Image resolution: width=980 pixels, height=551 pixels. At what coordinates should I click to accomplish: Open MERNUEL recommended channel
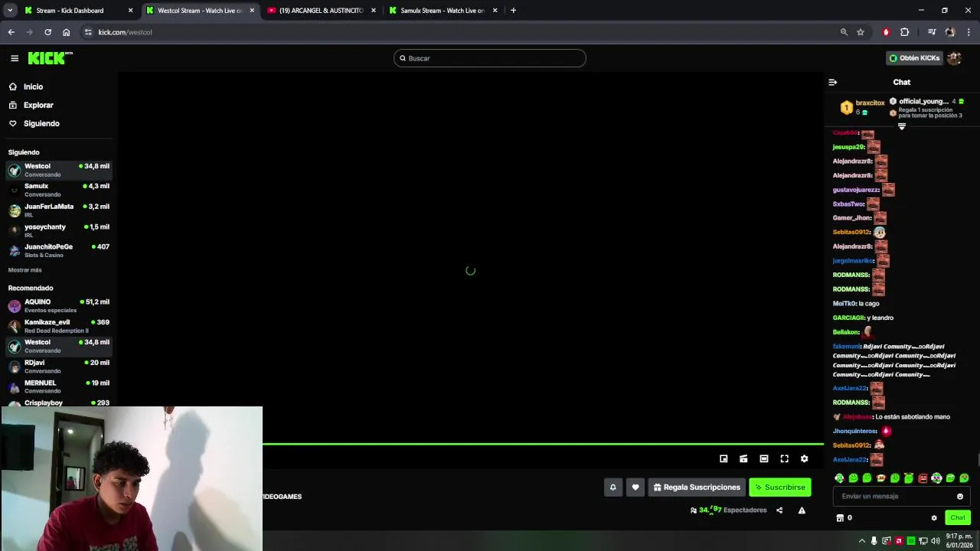59,386
